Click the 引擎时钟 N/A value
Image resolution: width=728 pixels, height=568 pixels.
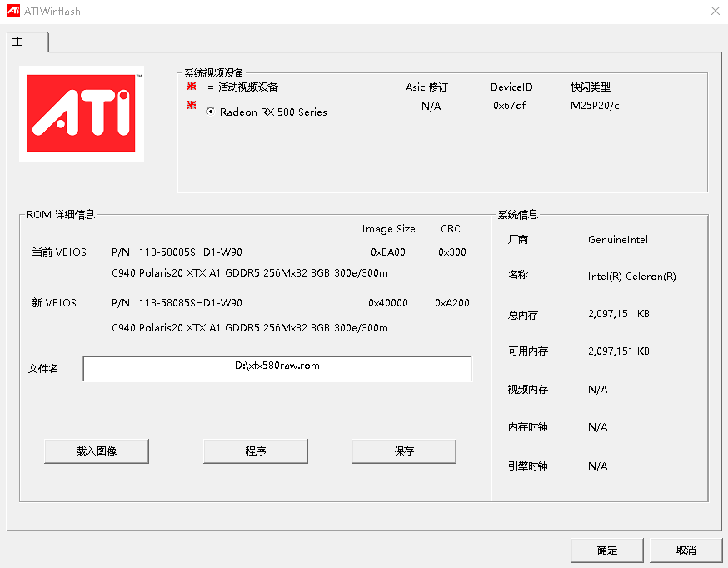(x=597, y=466)
